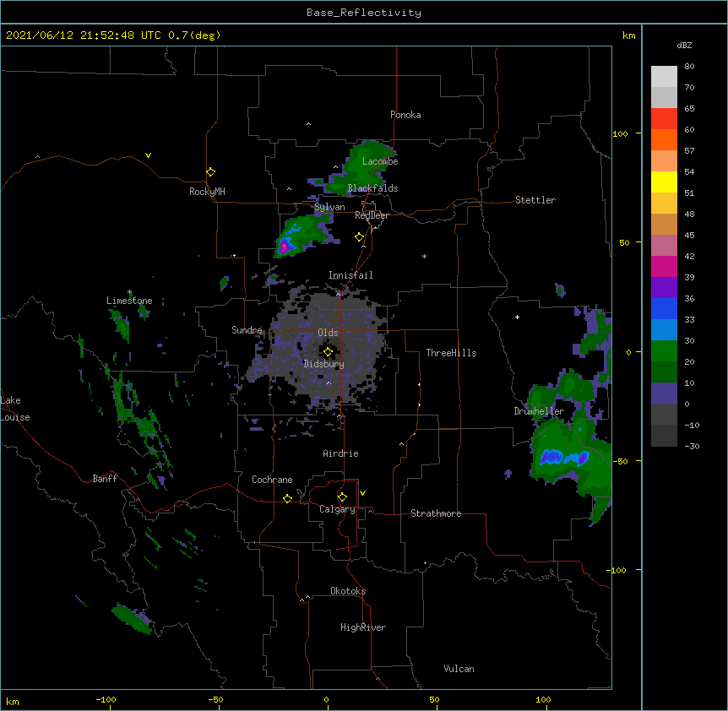This screenshot has width=728, height=711.
Task: Click the white 80 dBZ legend swatch
Action: coord(664,77)
